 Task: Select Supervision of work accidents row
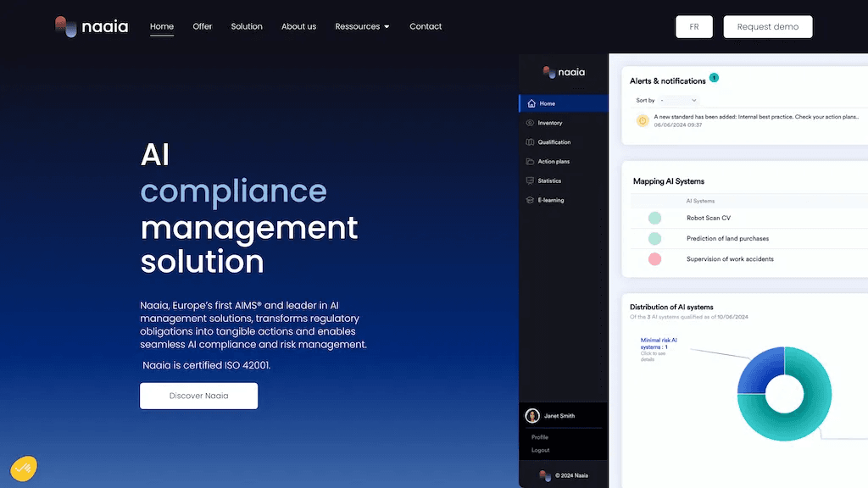(749, 259)
